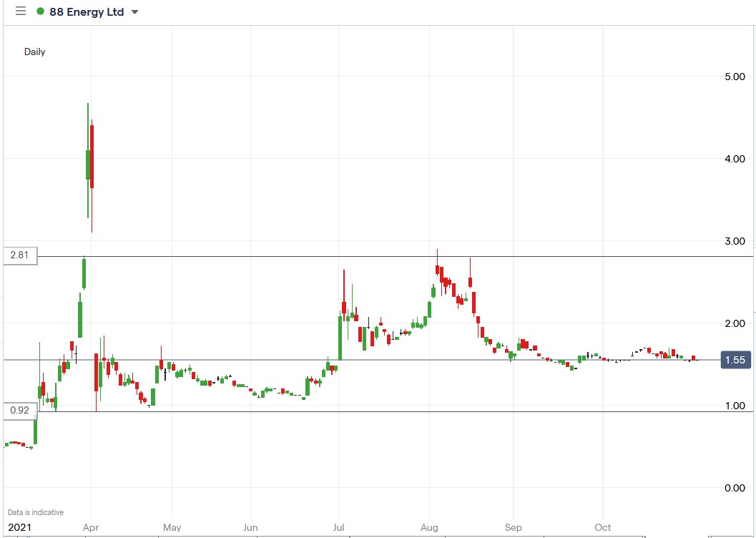The image size is (756, 538).
Task: Open the dropdown caret beside the ticker name
Action: pyautogui.click(x=134, y=11)
